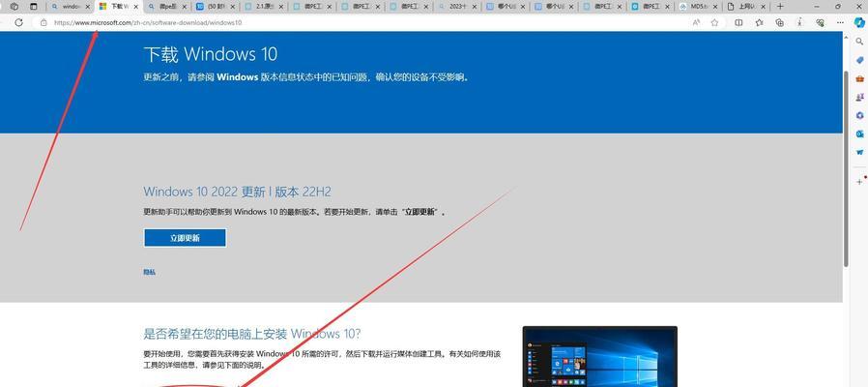Customize sidebar with the plus icon
Screen dimensions: 868x387
pos(859,182)
